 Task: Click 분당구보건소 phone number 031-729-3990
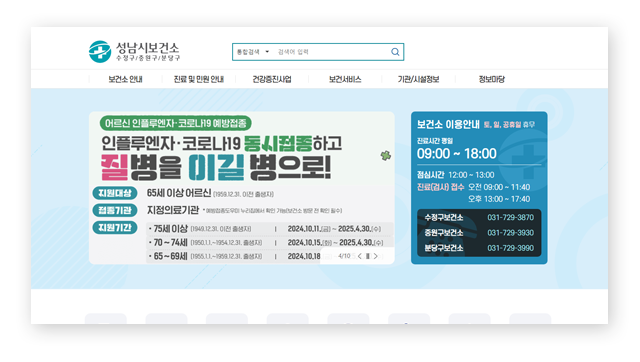tap(510, 248)
